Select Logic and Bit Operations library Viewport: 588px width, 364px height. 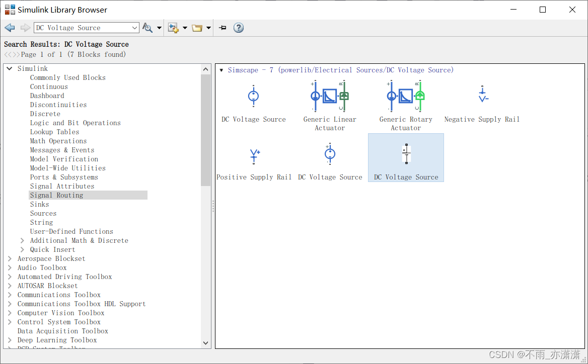pos(76,123)
